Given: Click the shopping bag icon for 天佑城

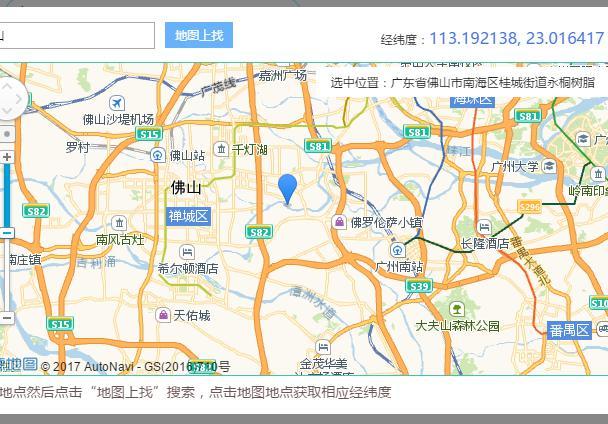Looking at the screenshot, I should tap(163, 315).
